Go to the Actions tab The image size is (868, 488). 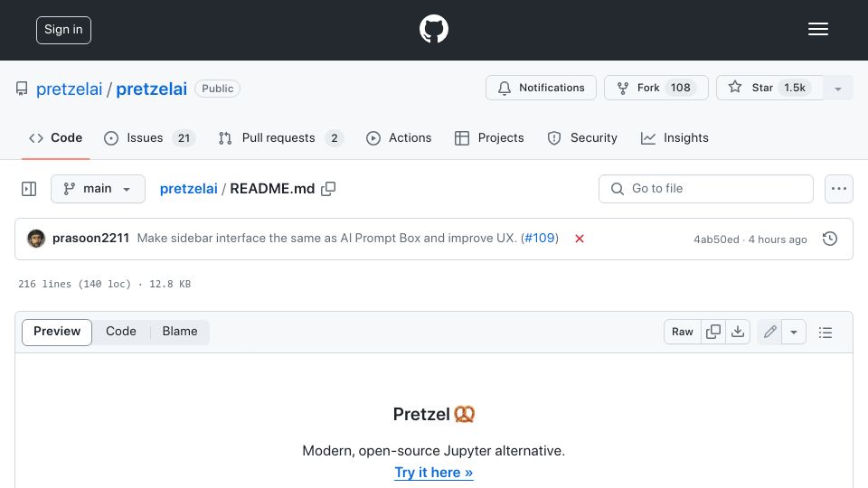coord(399,137)
